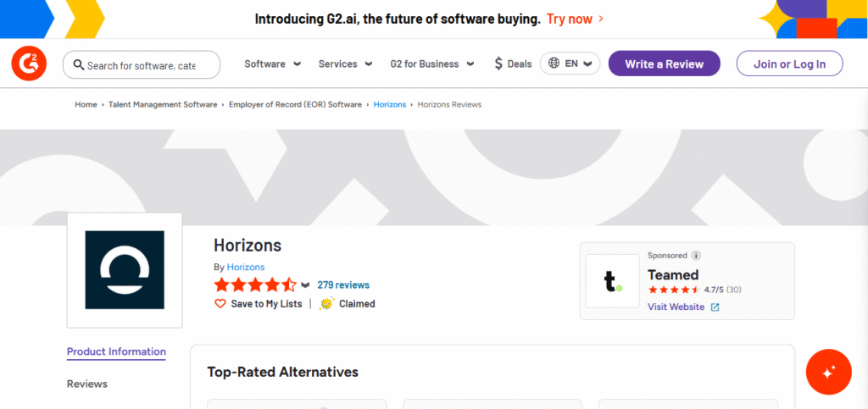
Task: Click the Deals menu item
Action: tap(513, 64)
